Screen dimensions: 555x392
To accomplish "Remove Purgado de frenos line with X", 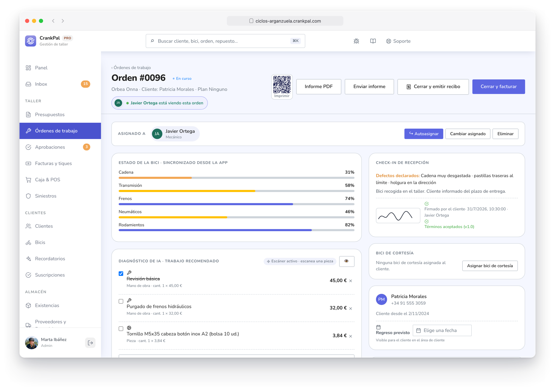I will pos(351,308).
